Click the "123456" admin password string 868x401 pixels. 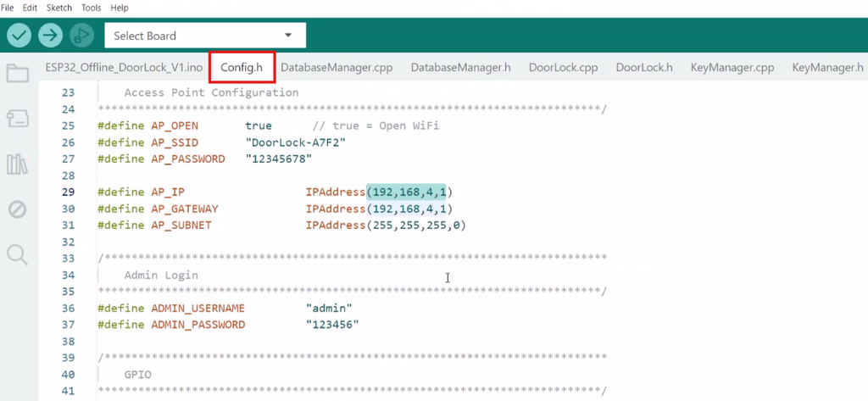coord(332,325)
